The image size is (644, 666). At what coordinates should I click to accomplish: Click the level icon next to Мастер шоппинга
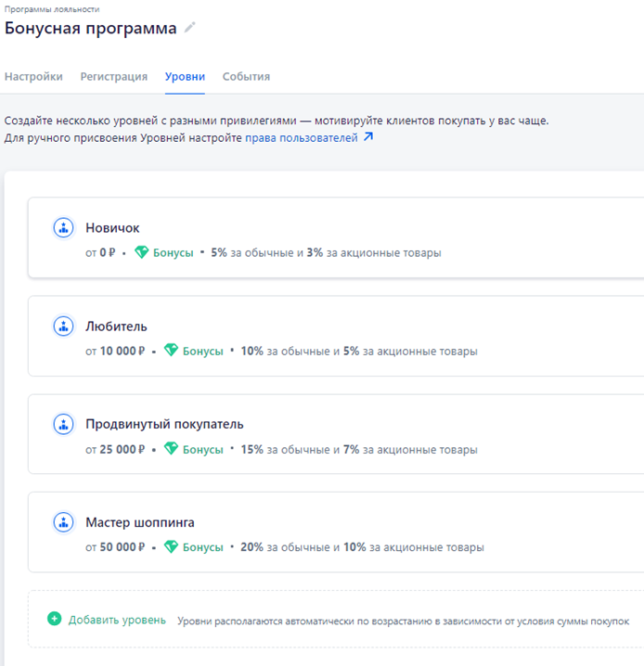(x=64, y=522)
